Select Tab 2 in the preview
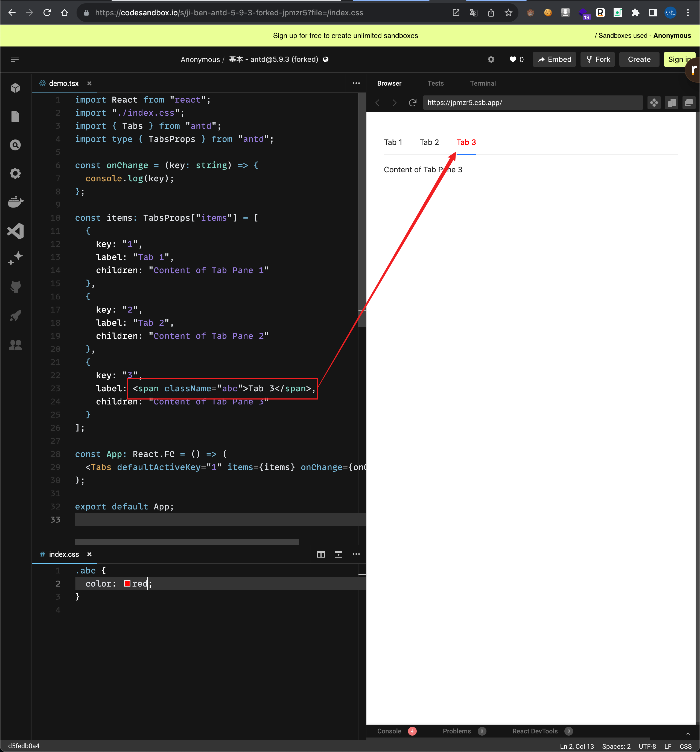The width and height of the screenshot is (700, 752). point(429,142)
